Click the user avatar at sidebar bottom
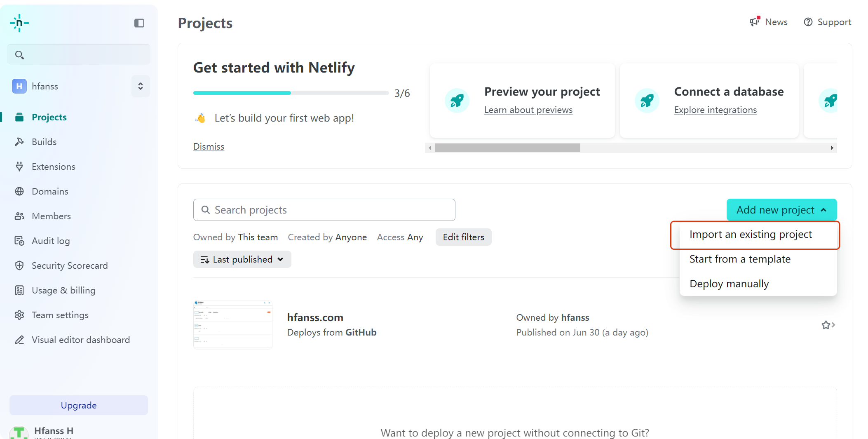The height and width of the screenshot is (439, 868). click(x=19, y=432)
